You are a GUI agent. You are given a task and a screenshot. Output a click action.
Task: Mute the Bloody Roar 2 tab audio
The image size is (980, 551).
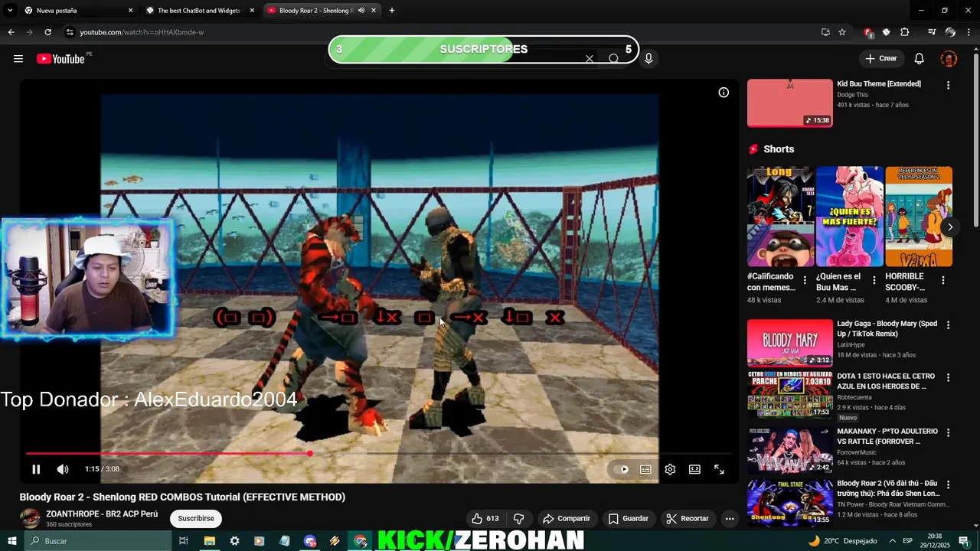point(361,11)
